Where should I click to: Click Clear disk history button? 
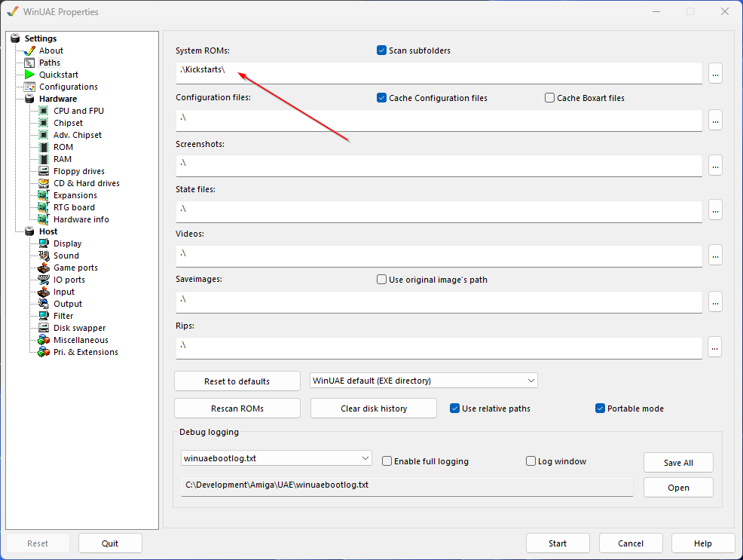tap(374, 409)
